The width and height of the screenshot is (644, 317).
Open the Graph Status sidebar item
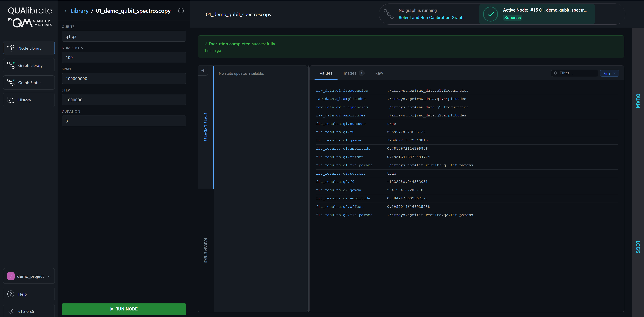coord(29,82)
